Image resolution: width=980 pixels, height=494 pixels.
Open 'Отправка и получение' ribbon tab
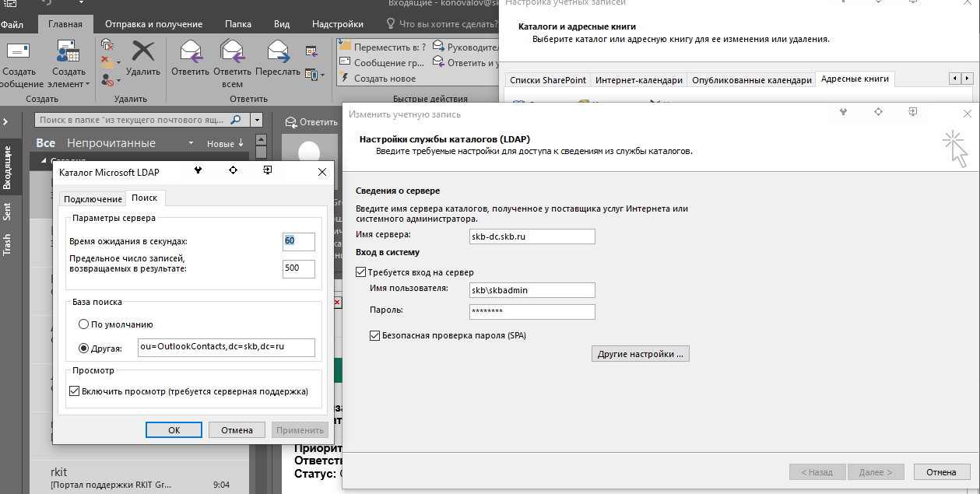tap(153, 24)
